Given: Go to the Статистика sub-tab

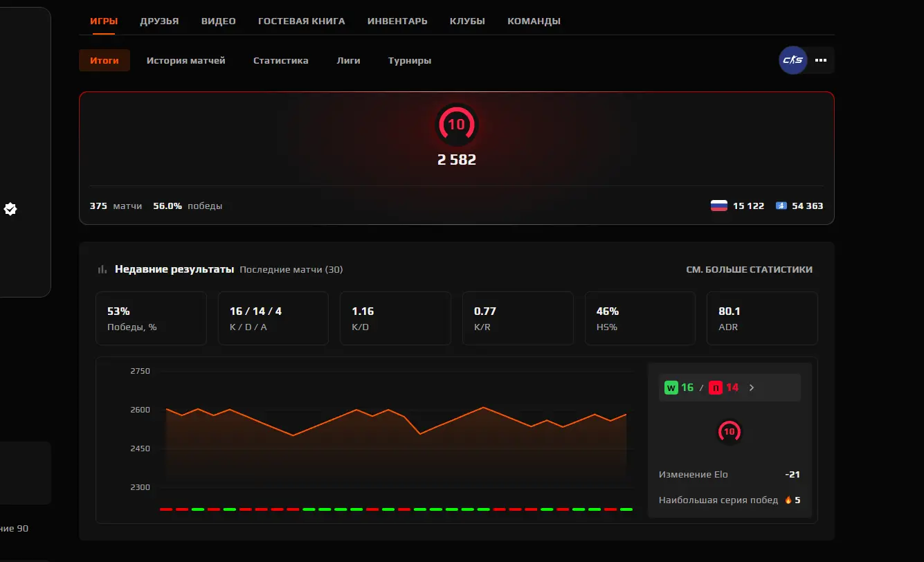Looking at the screenshot, I should (280, 60).
